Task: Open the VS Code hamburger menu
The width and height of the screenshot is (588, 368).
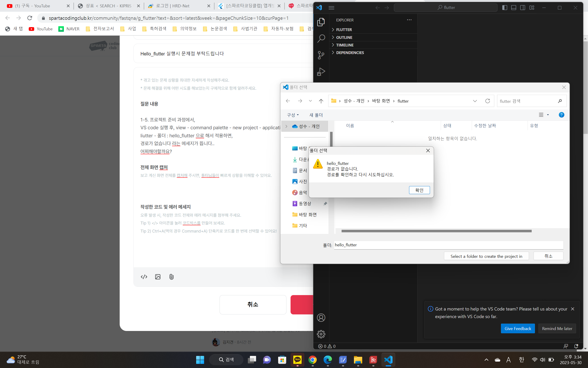Action: click(x=331, y=8)
